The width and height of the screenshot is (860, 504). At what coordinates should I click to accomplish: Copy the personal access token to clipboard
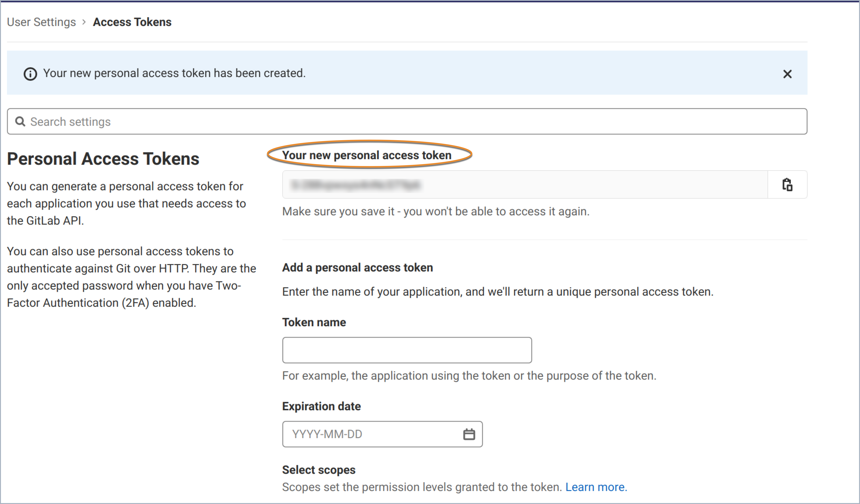tap(787, 185)
